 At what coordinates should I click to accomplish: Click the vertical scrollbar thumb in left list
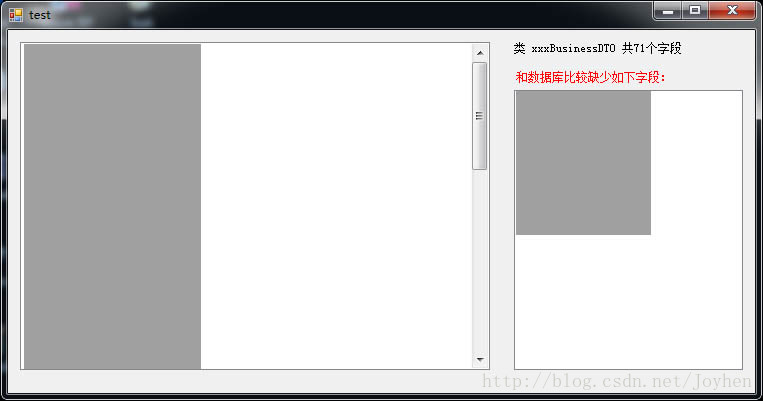480,116
